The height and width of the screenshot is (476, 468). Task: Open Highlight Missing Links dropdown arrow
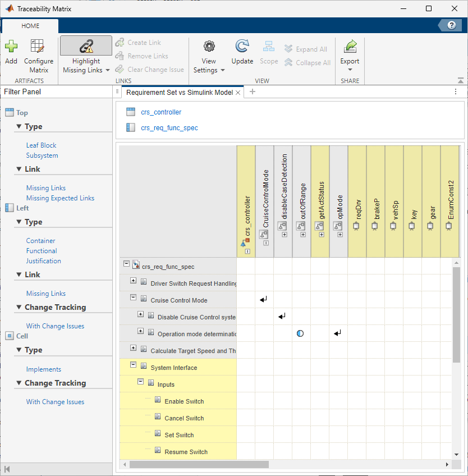pyautogui.click(x=108, y=70)
